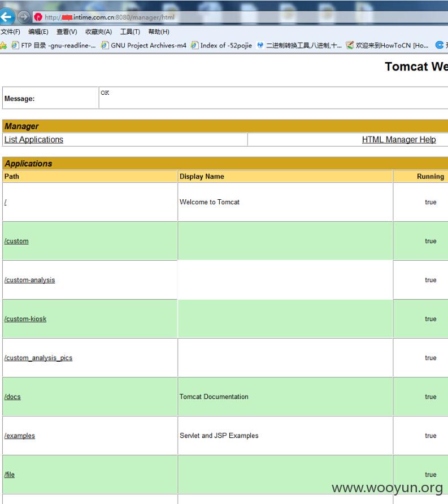Open the 查看(V) menu
The width and height of the screenshot is (448, 504).
point(67,32)
